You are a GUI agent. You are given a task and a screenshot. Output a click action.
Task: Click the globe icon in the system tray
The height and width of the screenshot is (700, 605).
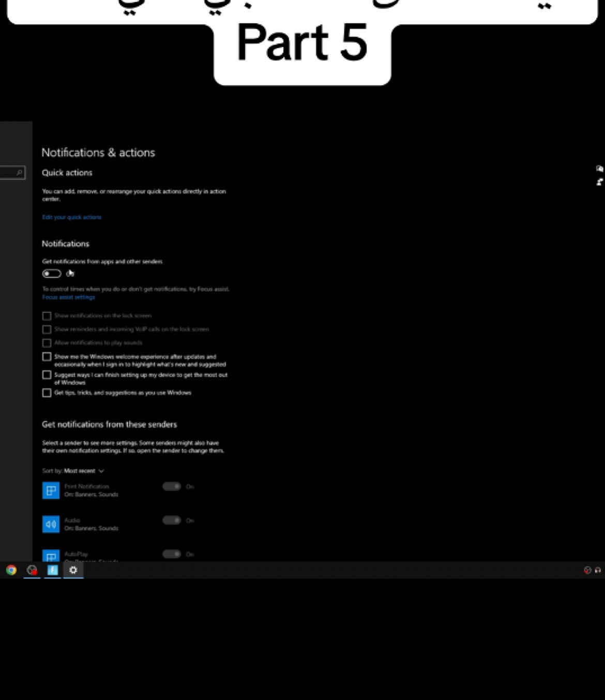pos(586,570)
